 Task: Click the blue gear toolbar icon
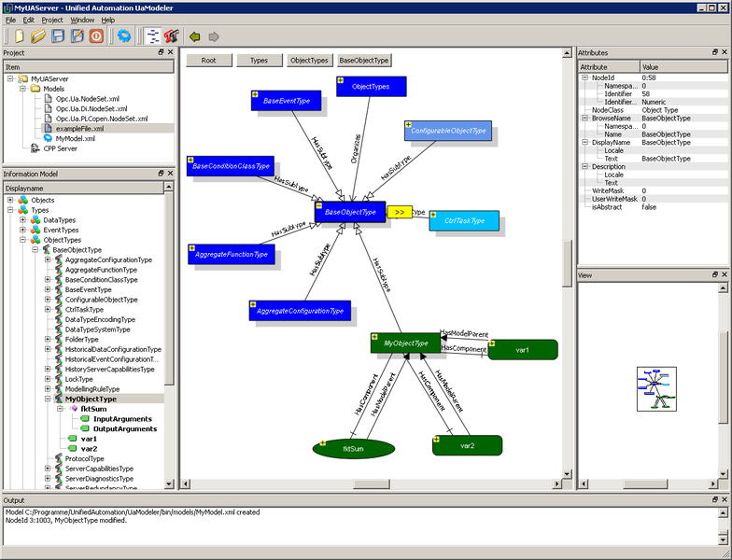123,36
